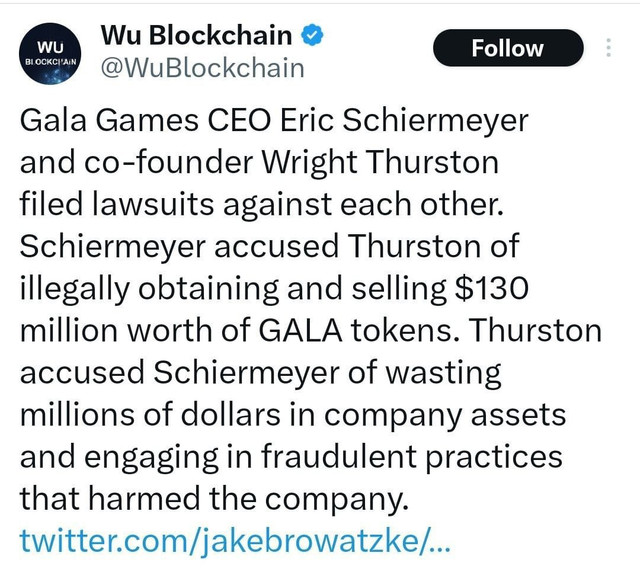Open the Wu Blockchain profile avatar
640x568 pixels.
click(50, 53)
